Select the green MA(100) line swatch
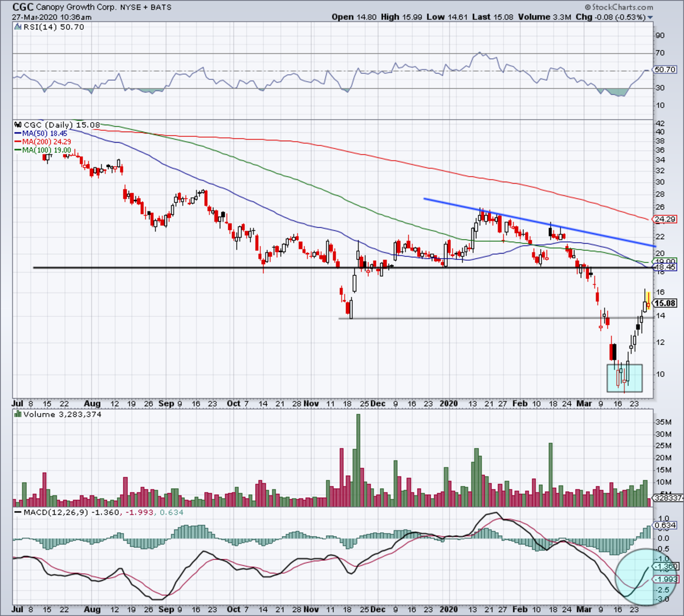 tap(17, 150)
